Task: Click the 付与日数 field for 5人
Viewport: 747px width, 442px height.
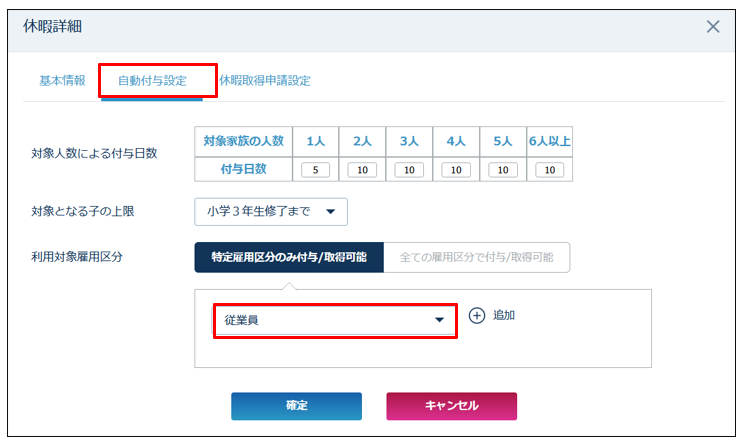Action: click(x=503, y=170)
